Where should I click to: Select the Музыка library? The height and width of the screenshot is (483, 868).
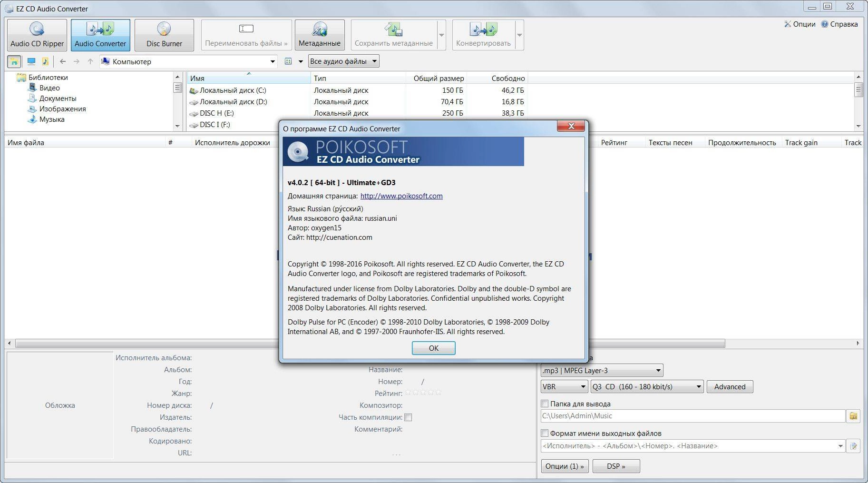pos(52,119)
